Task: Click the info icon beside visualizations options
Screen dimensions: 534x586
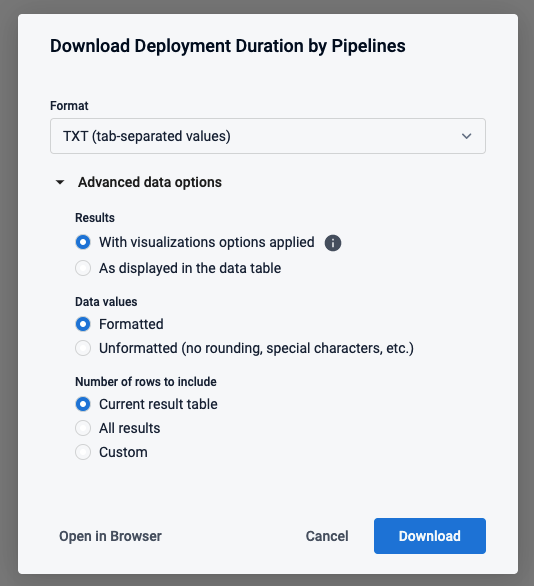Action: 333,243
